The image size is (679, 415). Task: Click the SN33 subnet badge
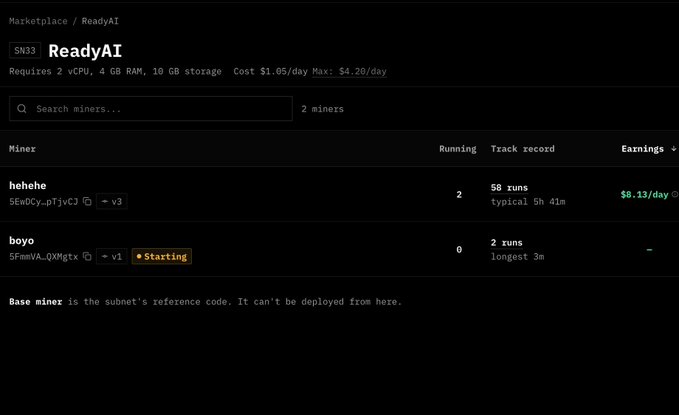(x=25, y=50)
